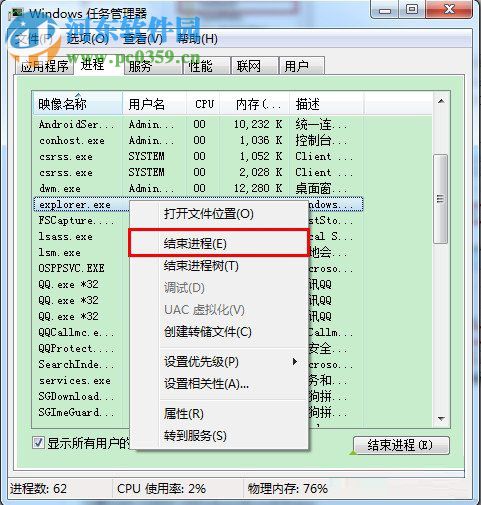Expand the Set Priority submenu arrow
Image resolution: width=481 pixels, height=505 pixels.
pyautogui.click(x=294, y=362)
